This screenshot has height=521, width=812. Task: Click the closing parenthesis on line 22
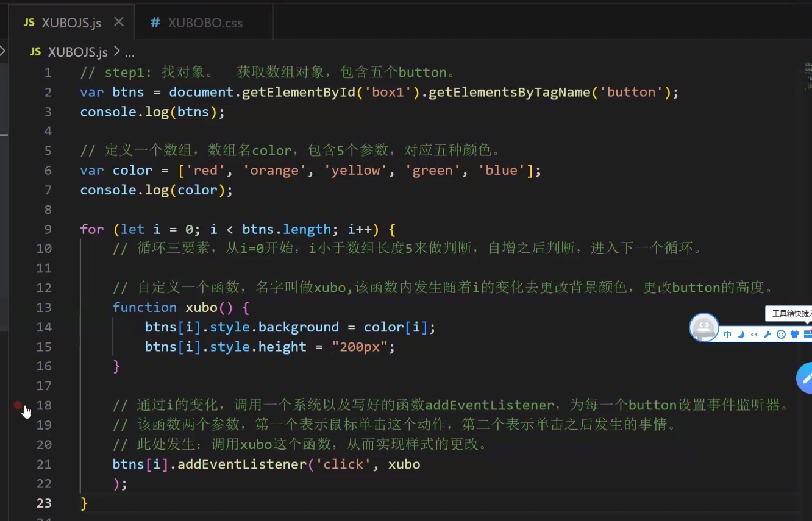click(116, 484)
